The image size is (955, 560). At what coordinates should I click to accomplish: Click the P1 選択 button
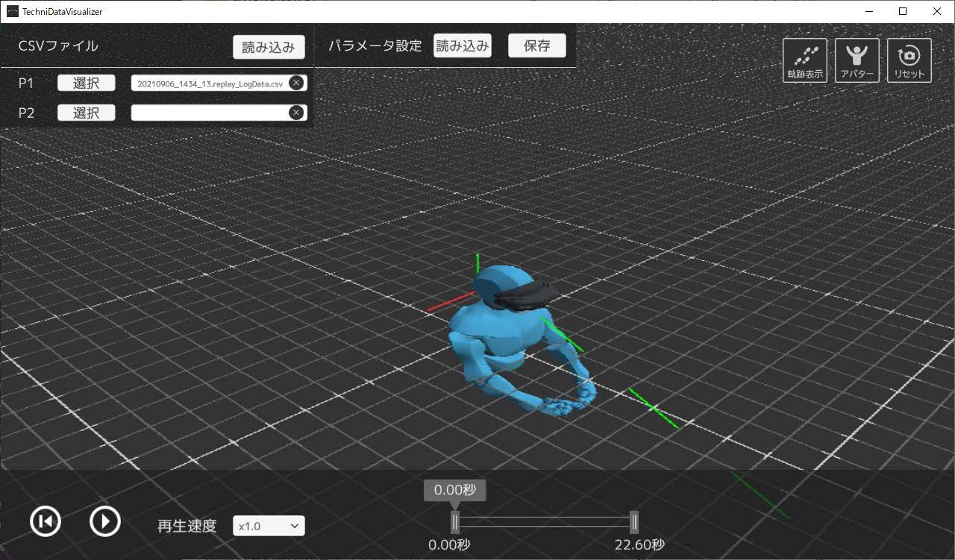[x=87, y=83]
